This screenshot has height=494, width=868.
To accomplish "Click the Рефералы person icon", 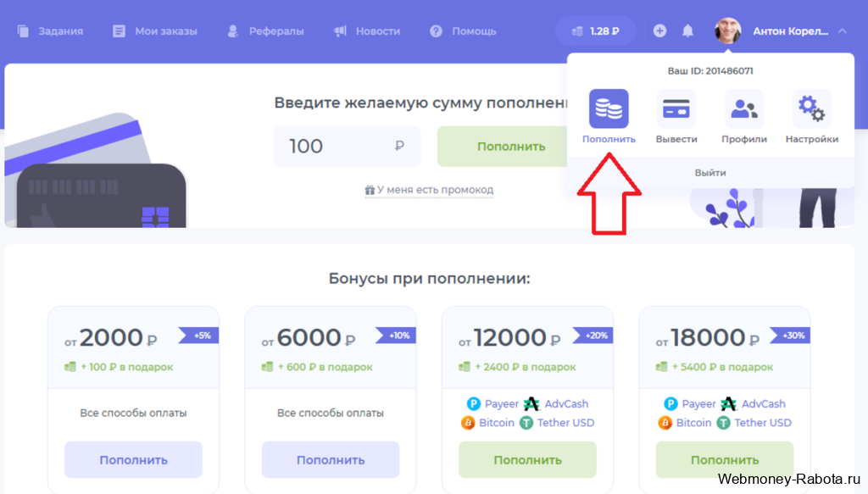I will (x=233, y=31).
